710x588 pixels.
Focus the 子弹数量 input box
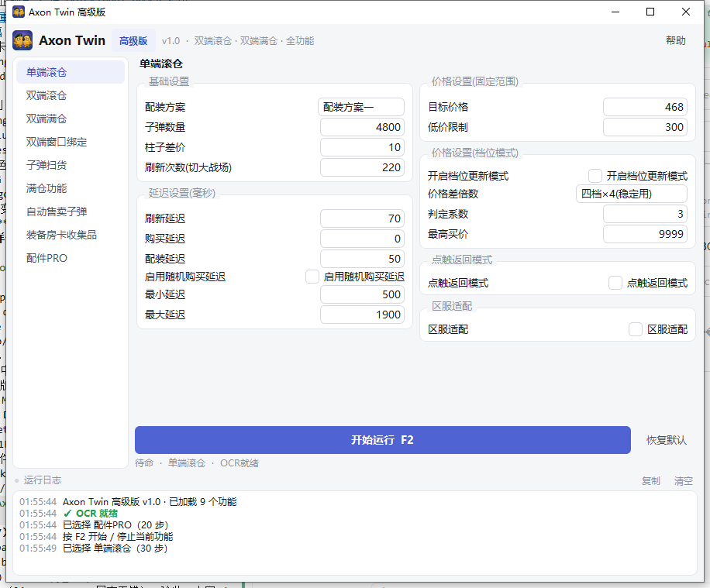[x=362, y=127]
